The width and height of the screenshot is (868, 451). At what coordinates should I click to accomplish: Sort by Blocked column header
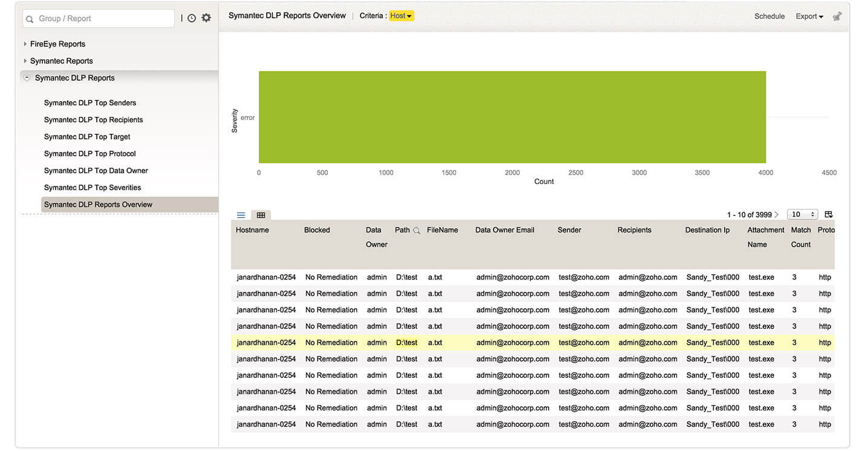click(317, 230)
